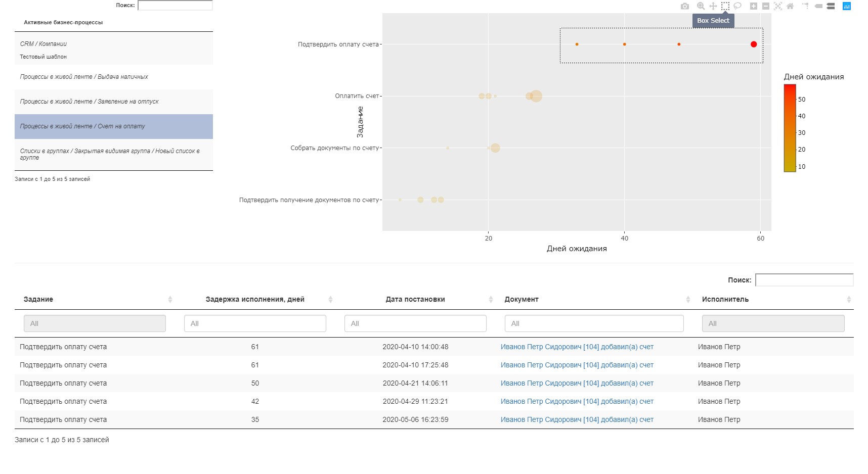Choose the Lasso Select tool

coord(737,6)
